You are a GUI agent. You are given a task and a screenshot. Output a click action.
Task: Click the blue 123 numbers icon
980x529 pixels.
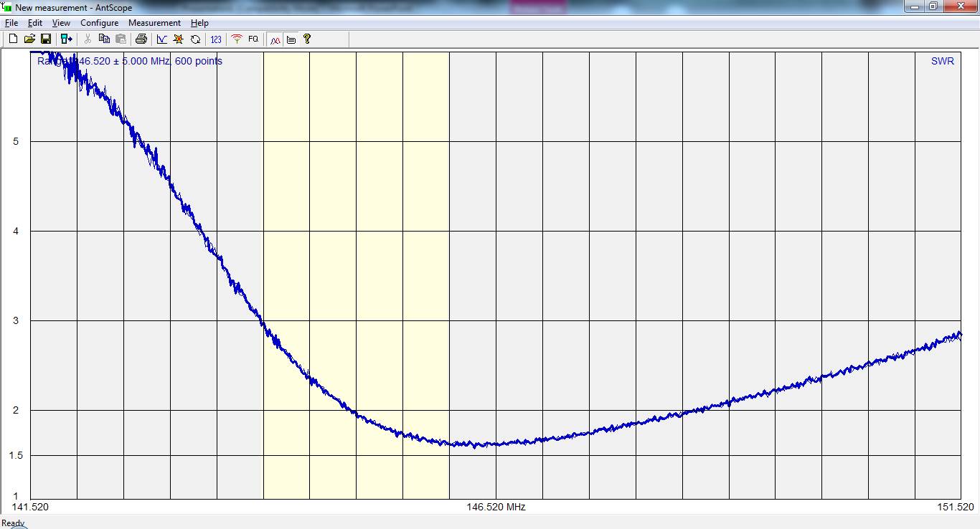click(x=216, y=39)
